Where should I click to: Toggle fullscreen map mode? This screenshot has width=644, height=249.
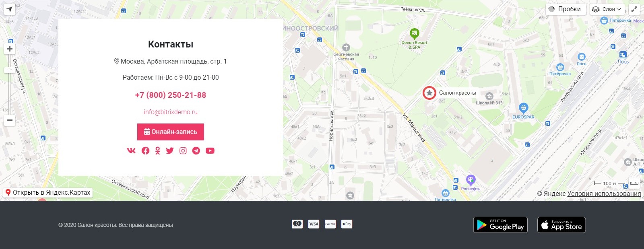[x=634, y=9]
